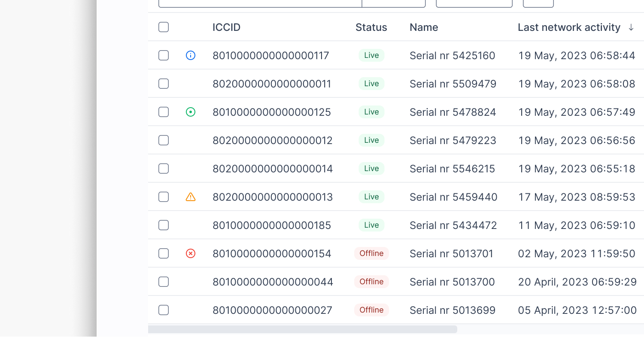Click the descending sort arrow beside Last network activity
The height and width of the screenshot is (337, 644).
click(631, 27)
